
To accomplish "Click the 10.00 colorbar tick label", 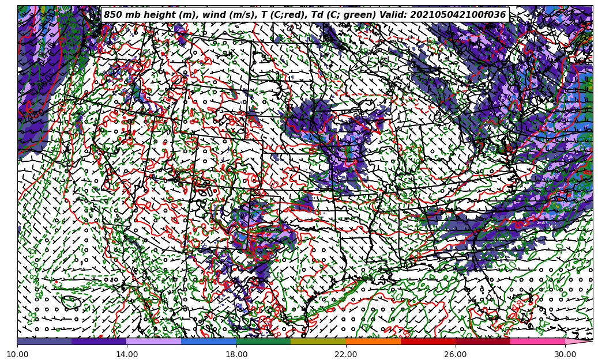I will click(17, 355).
